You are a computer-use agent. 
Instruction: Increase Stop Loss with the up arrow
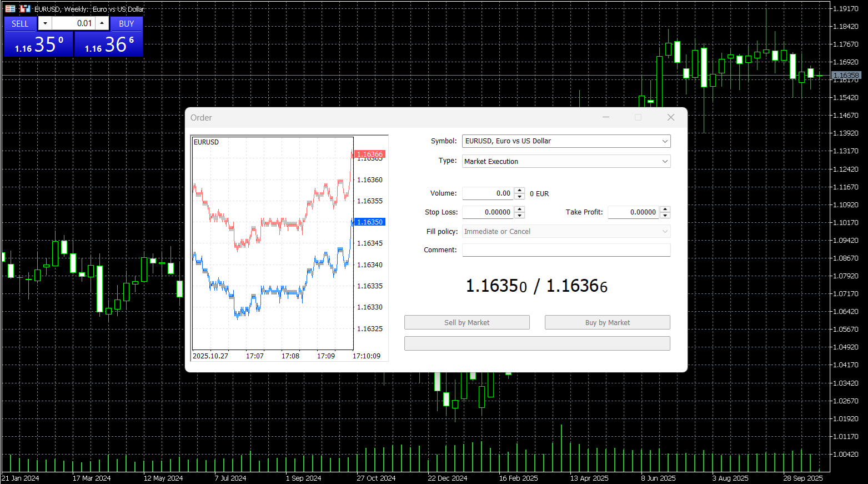(520, 209)
